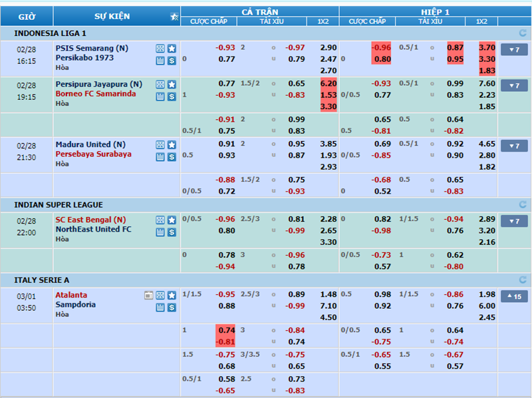
Task: Refresh Indonesia Liga 1 odds
Action: (522, 33)
